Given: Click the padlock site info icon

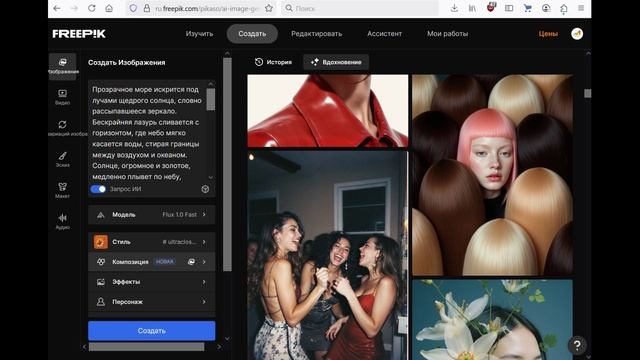Looking at the screenshot, I should (147, 8).
